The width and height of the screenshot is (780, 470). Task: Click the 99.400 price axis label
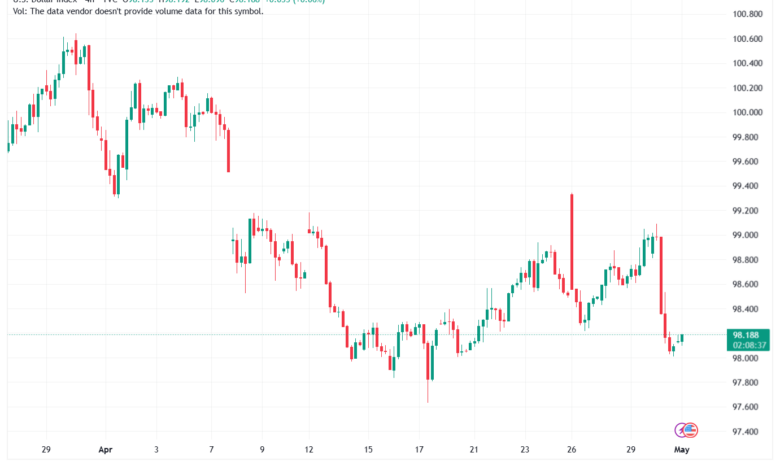coord(746,186)
